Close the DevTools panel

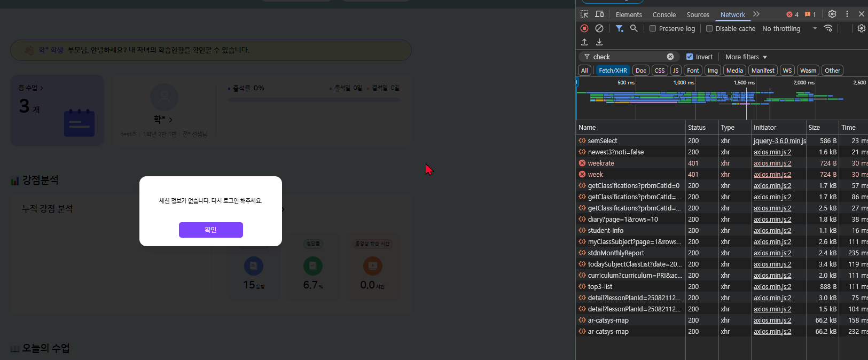861,14
